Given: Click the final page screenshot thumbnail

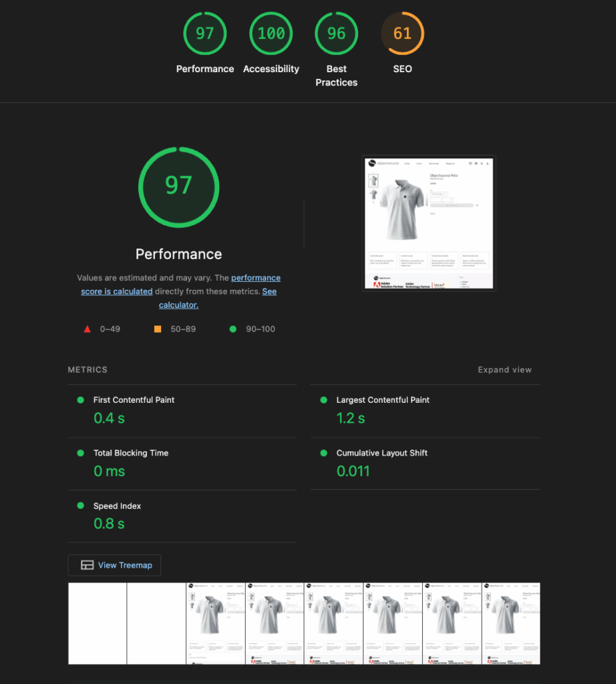Looking at the screenshot, I should 429,223.
